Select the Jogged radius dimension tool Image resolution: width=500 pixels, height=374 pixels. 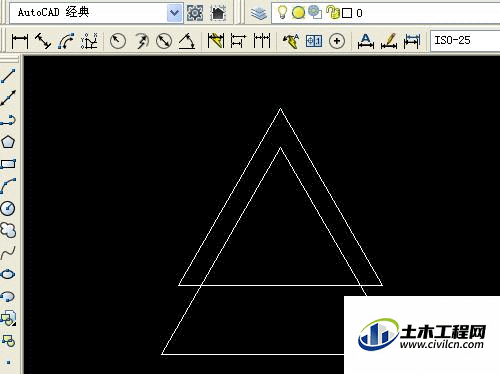142,41
